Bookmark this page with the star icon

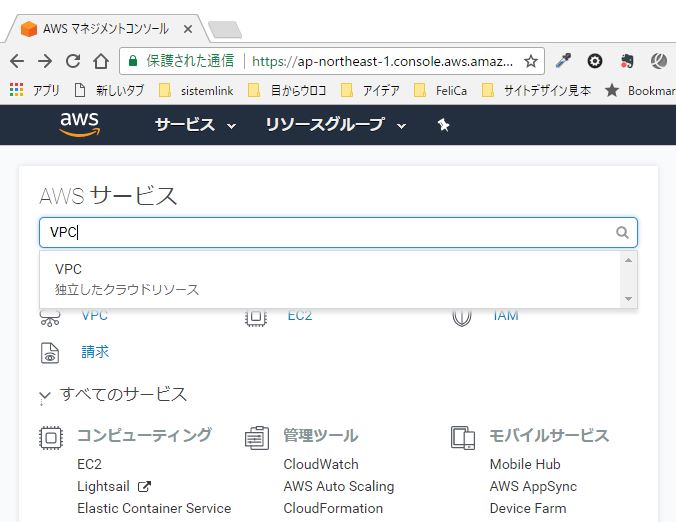click(x=531, y=61)
